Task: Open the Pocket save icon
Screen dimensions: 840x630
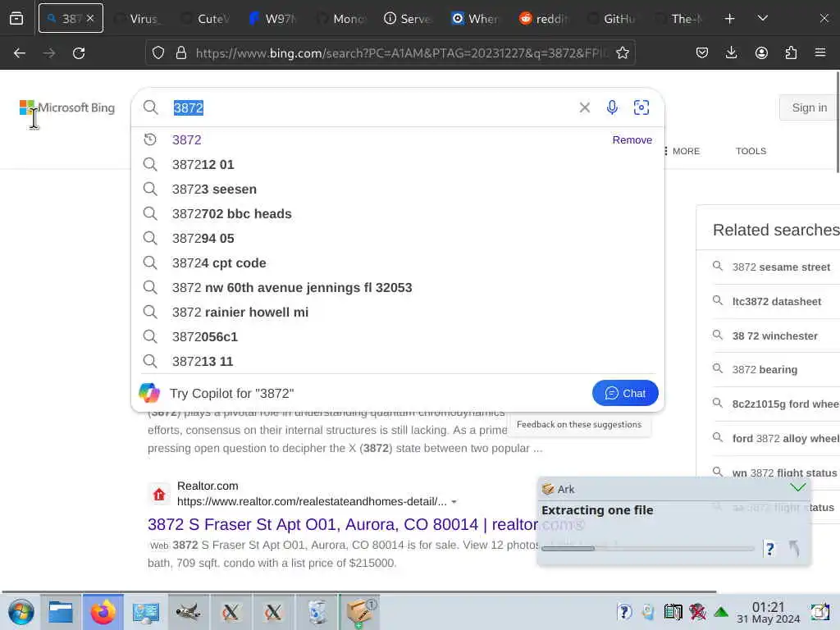Action: [x=702, y=52]
